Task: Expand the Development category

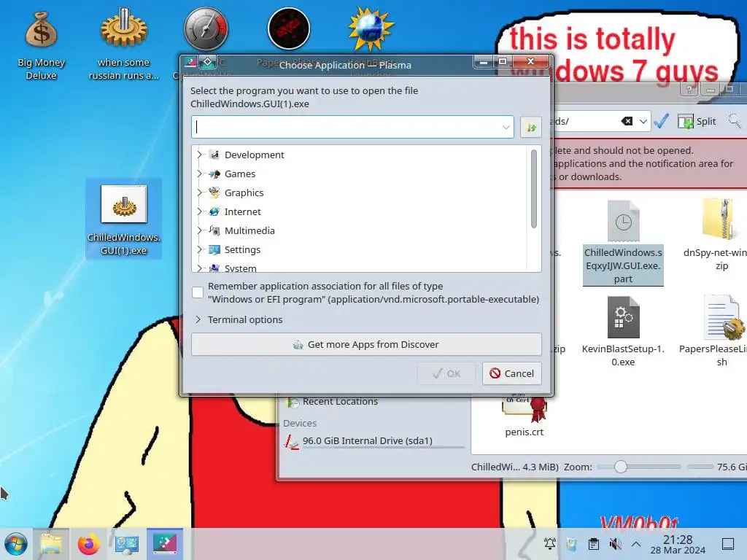Action: pyautogui.click(x=200, y=155)
